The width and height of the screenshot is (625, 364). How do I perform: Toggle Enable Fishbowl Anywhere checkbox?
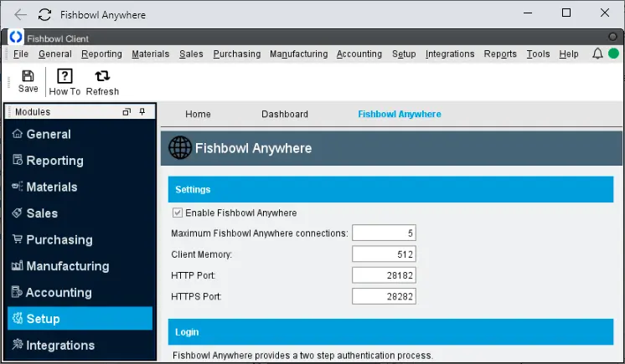[178, 213]
